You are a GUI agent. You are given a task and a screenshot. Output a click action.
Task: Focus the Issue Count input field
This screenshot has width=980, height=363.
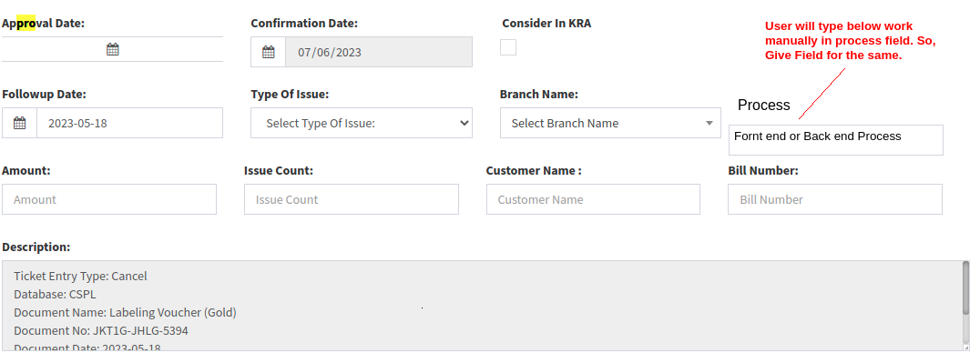[352, 199]
